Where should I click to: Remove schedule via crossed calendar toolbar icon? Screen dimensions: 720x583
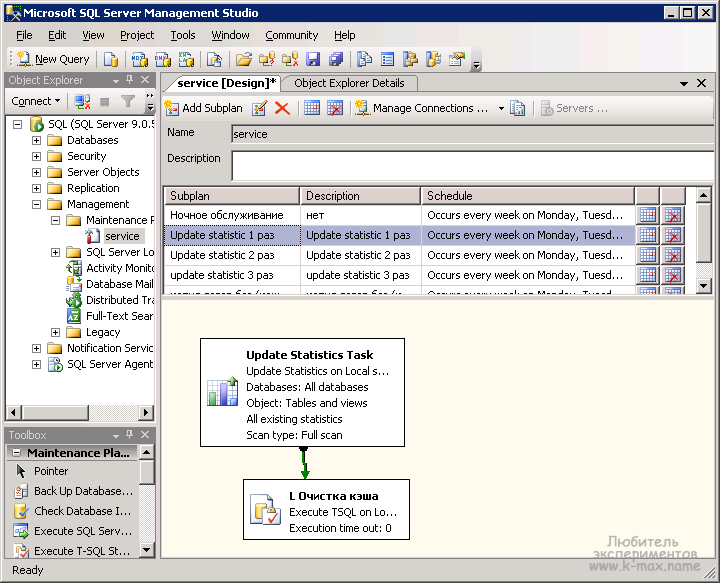[x=335, y=108]
